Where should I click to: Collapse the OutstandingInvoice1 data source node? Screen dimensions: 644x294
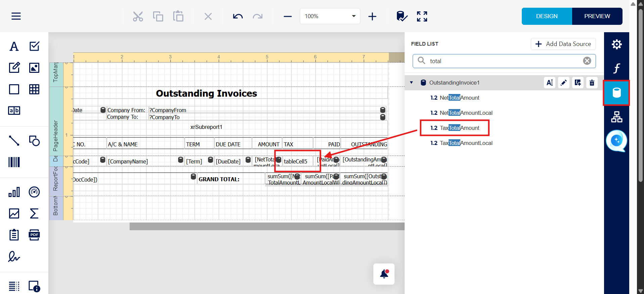[x=411, y=83]
